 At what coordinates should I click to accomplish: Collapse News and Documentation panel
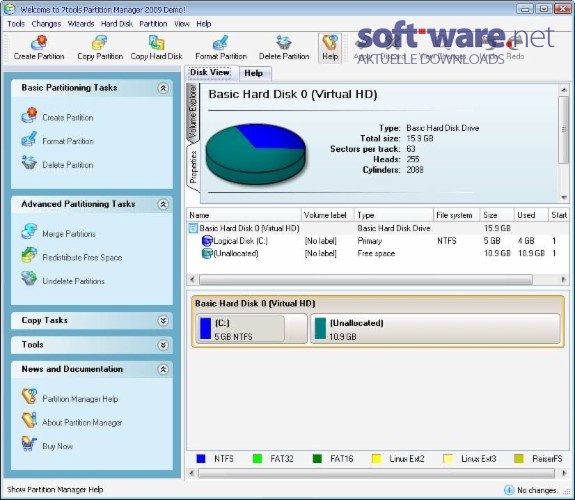click(x=163, y=369)
